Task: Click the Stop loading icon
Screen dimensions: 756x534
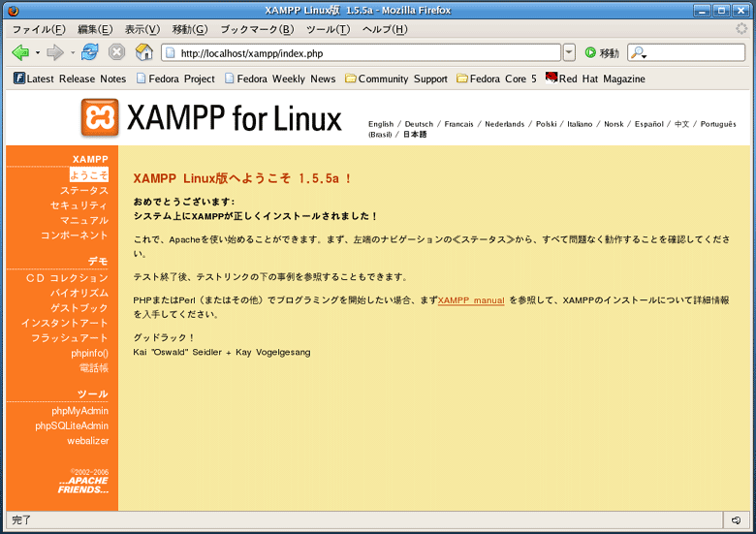Action: coord(116,51)
